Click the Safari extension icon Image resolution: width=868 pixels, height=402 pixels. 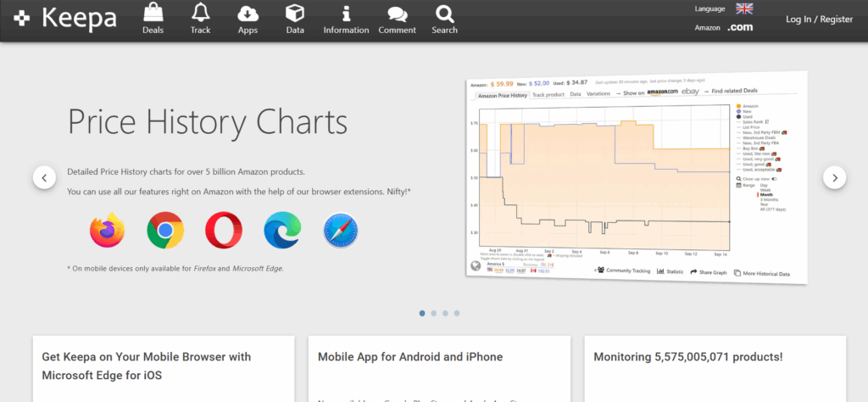(341, 231)
